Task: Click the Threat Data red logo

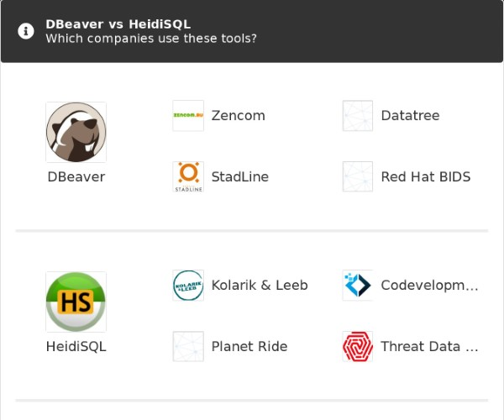Action: pos(358,347)
